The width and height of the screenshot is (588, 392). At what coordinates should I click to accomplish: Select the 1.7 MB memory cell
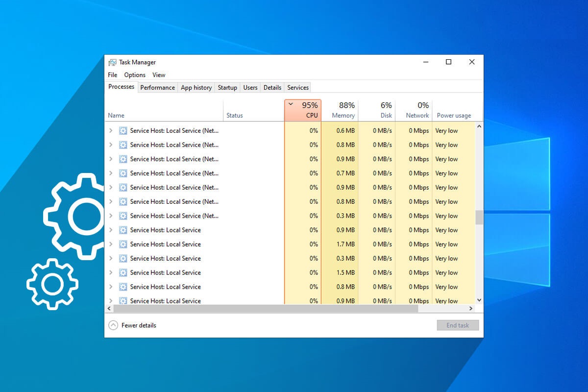point(340,244)
